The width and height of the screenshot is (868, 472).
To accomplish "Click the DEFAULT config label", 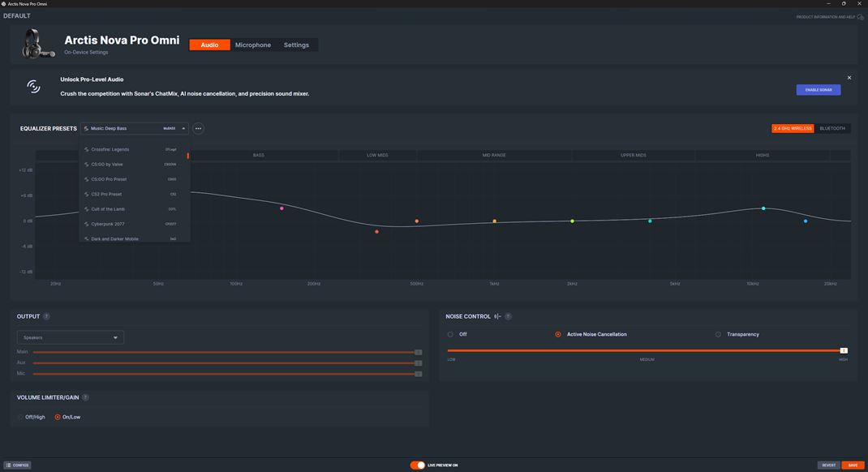I will click(x=16, y=16).
